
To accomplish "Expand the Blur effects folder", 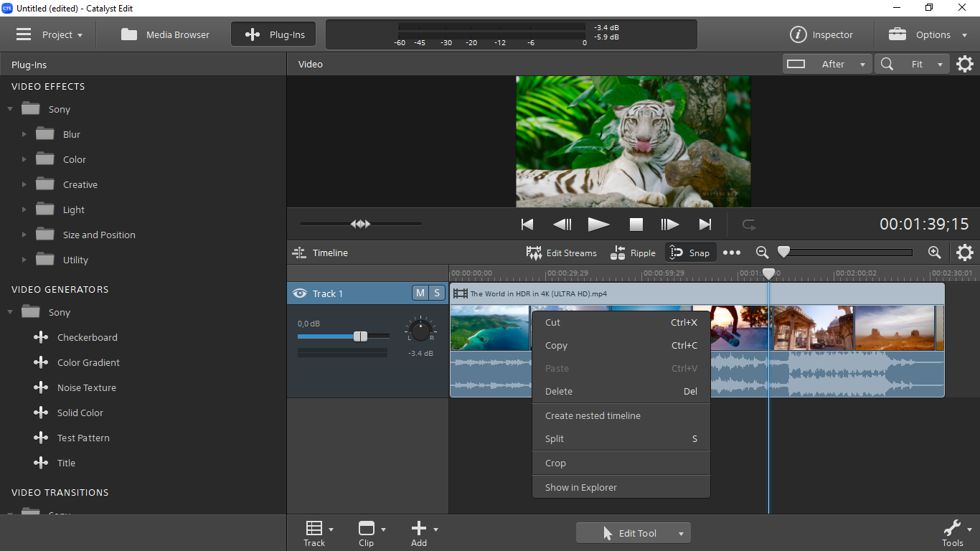I will click(x=24, y=134).
